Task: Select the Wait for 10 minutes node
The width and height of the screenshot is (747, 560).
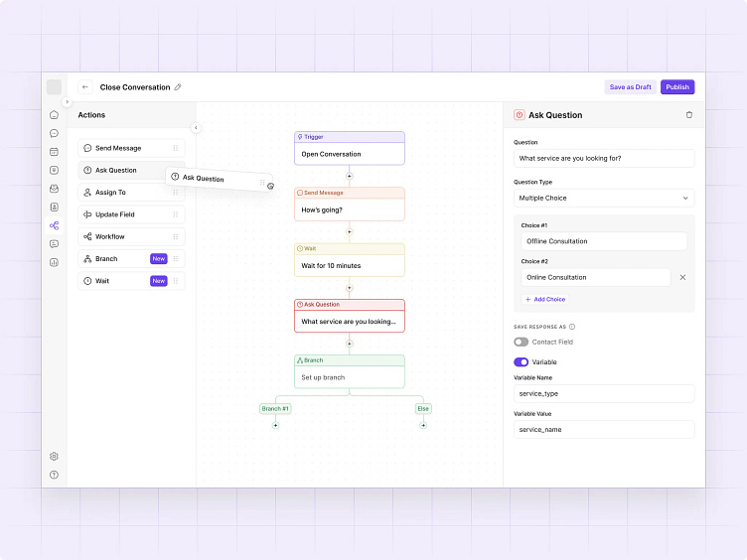Action: click(350, 260)
